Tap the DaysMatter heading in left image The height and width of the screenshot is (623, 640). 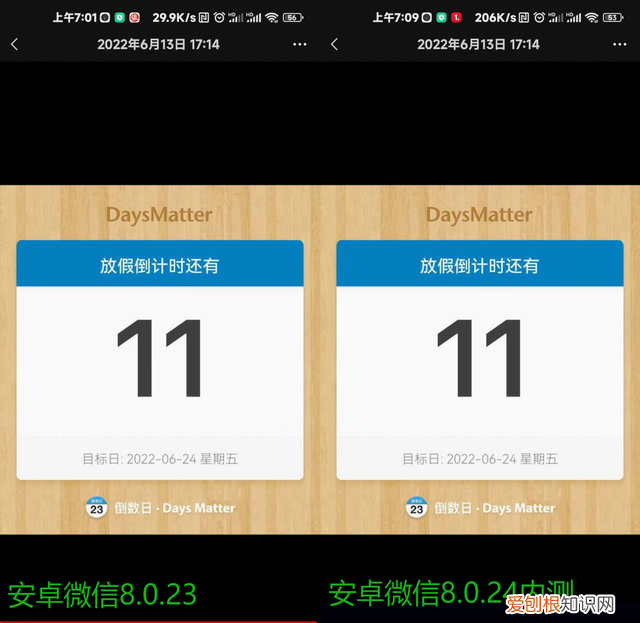[159, 215]
